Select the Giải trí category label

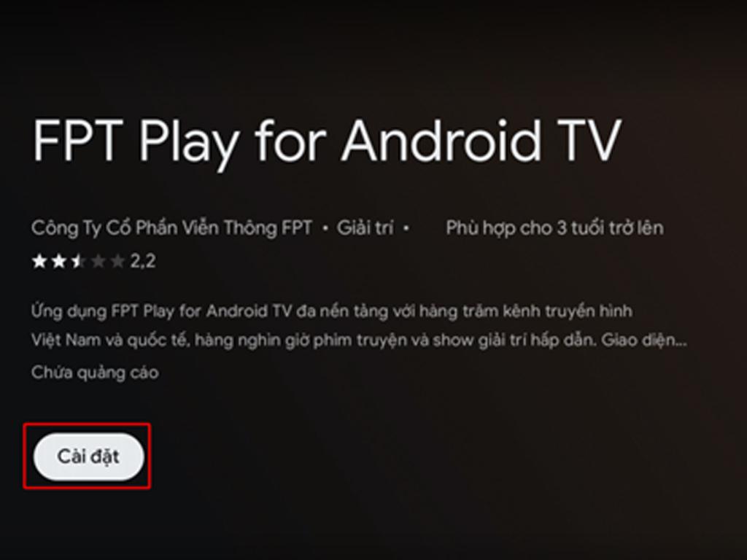365,228
